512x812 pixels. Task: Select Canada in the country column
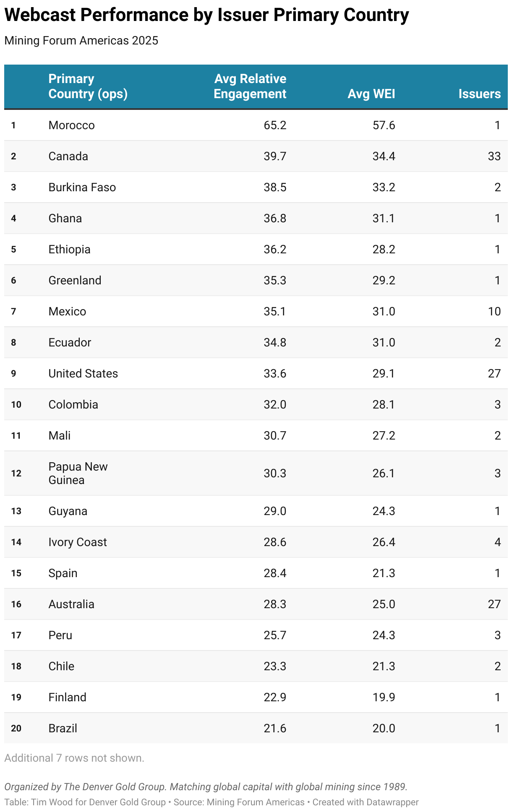click(68, 156)
